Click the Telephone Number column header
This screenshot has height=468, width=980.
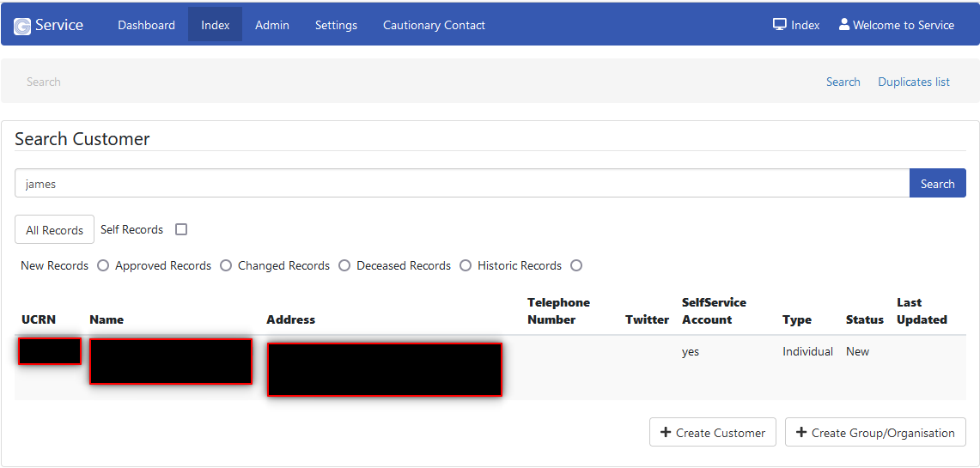[559, 311]
